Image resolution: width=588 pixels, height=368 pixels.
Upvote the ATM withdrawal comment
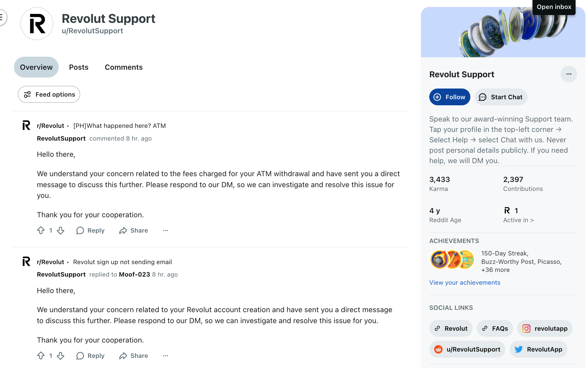click(41, 230)
